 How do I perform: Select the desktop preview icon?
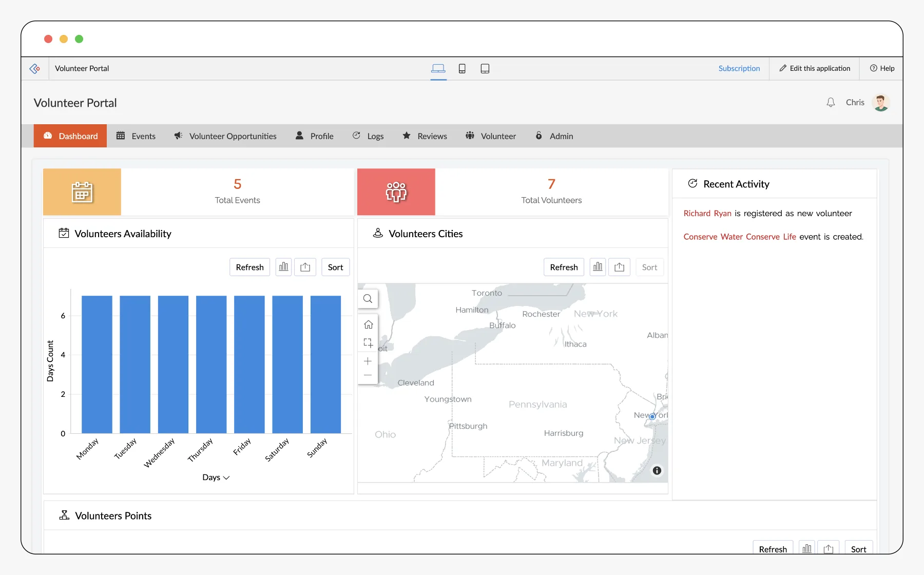pyautogui.click(x=438, y=68)
